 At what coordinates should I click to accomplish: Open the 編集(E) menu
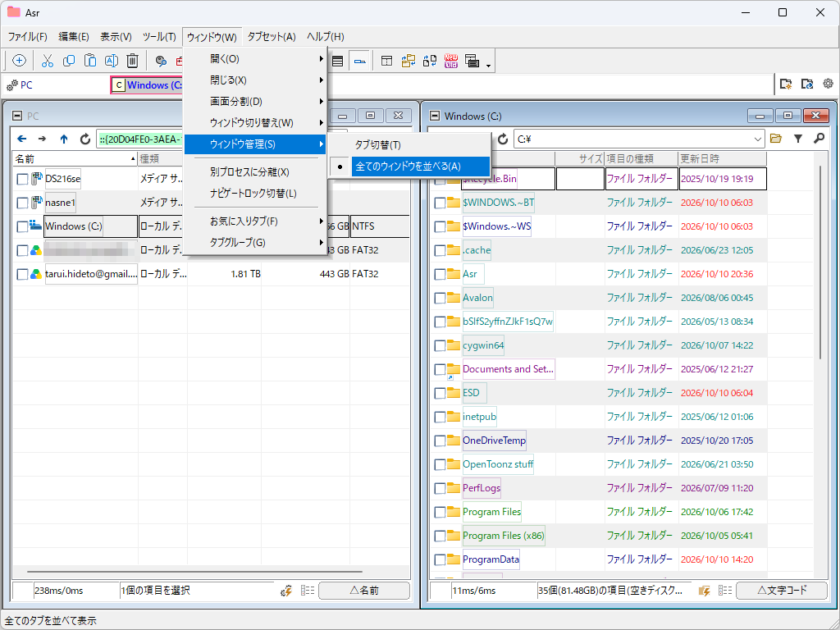74,37
